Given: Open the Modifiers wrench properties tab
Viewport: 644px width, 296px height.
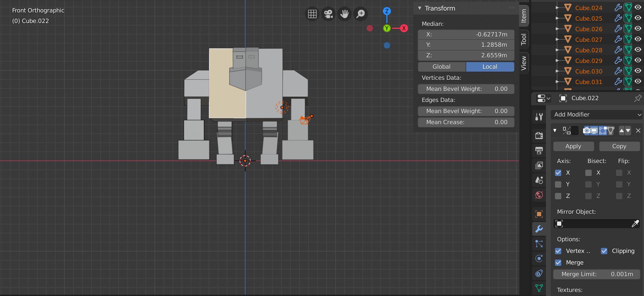Looking at the screenshot, I should tap(539, 229).
